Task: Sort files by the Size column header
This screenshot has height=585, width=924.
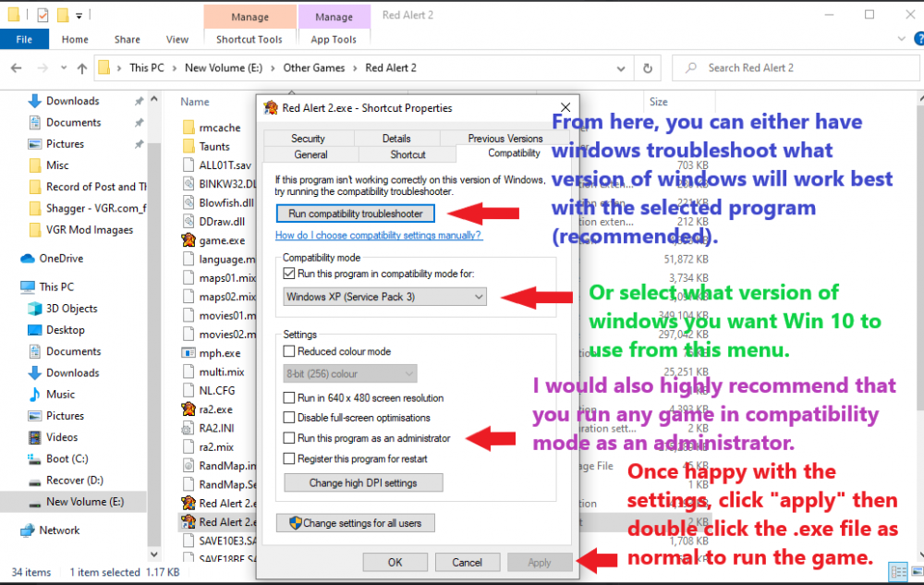Action: click(658, 102)
